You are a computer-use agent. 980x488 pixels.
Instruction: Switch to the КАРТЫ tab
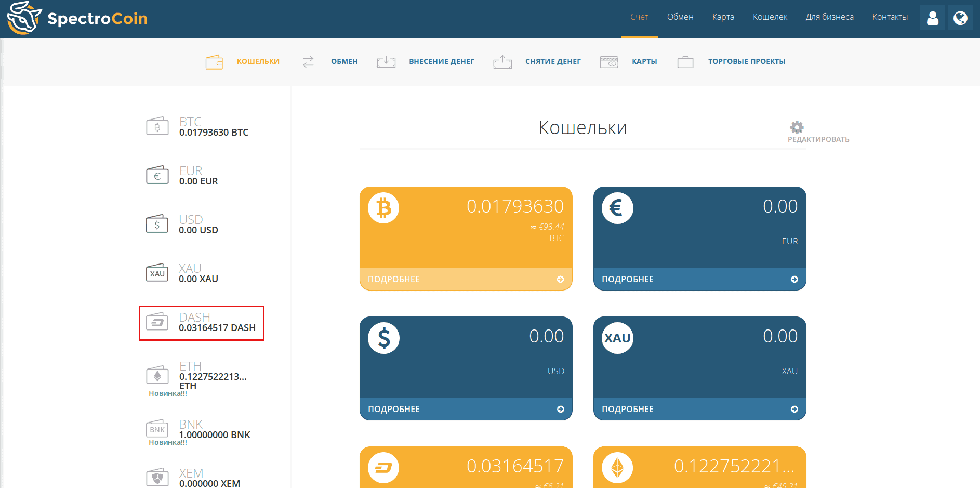(644, 61)
